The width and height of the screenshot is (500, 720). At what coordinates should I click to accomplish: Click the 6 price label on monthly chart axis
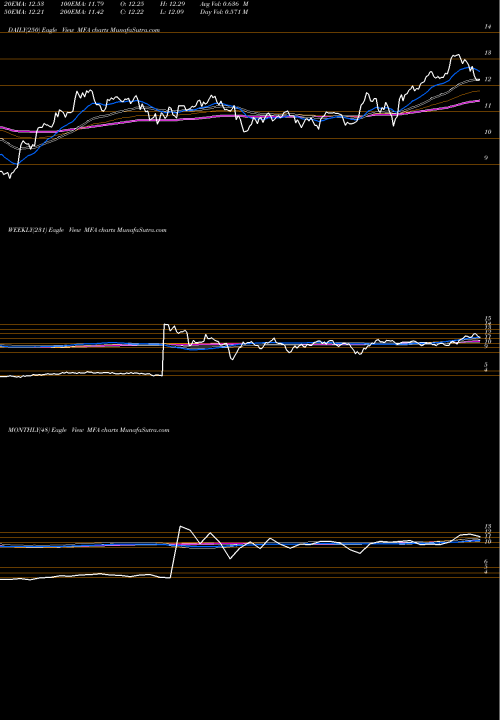click(486, 561)
